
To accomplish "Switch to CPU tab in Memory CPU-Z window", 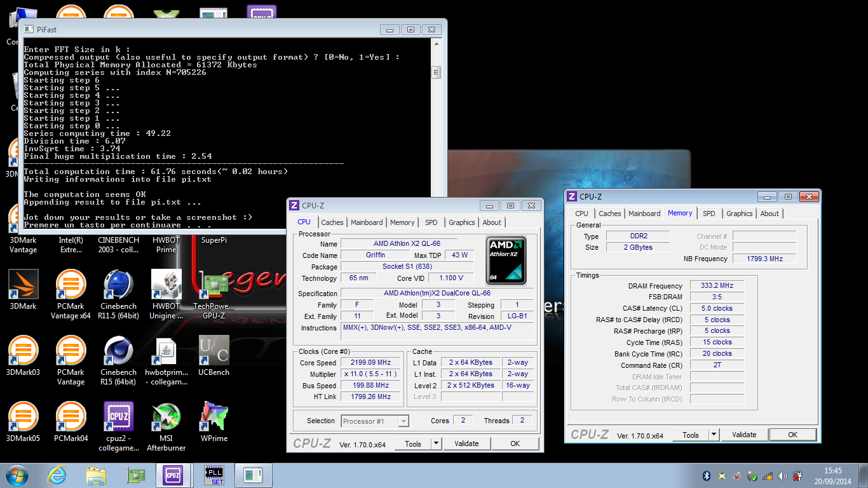I will click(581, 213).
